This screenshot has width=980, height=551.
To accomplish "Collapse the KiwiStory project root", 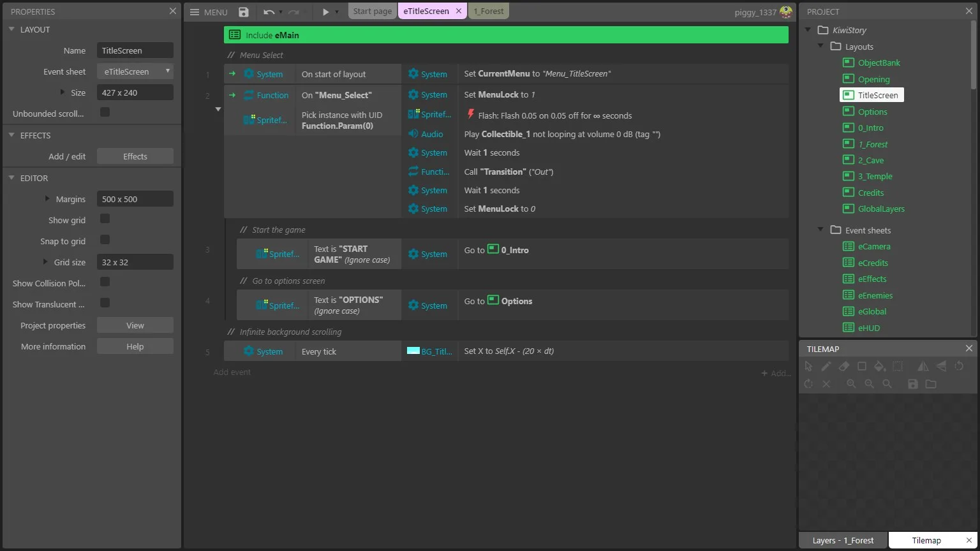I will click(x=808, y=30).
